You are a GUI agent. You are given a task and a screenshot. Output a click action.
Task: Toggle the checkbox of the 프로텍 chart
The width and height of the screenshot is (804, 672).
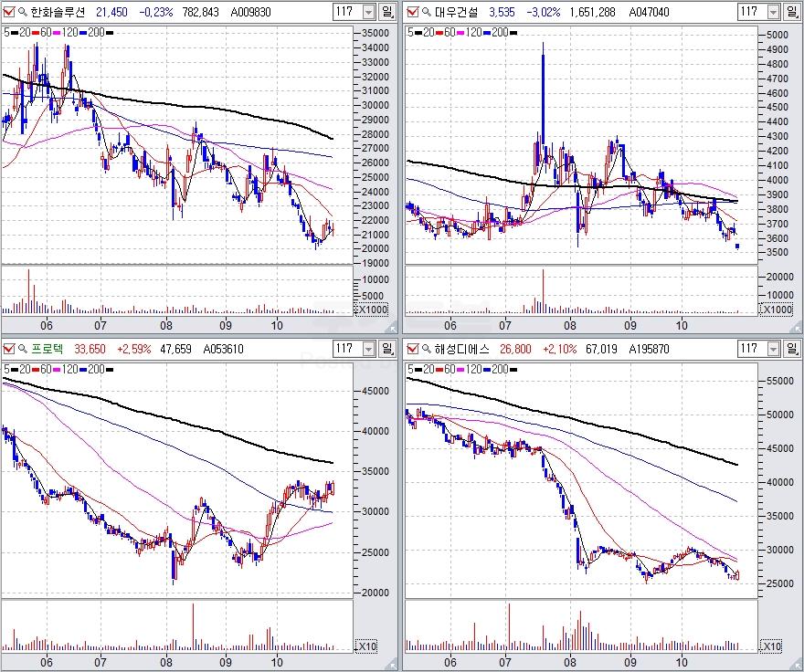pyautogui.click(x=8, y=348)
